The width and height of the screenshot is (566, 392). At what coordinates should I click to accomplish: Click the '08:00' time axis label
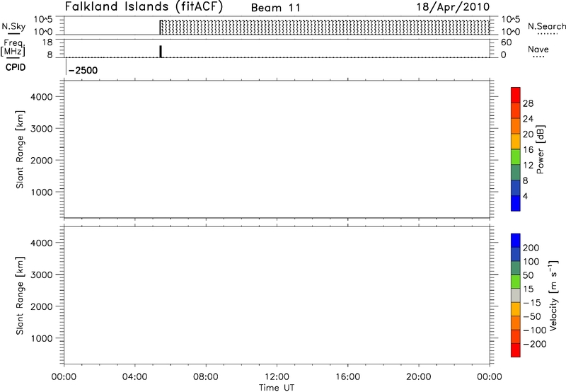[206, 377]
